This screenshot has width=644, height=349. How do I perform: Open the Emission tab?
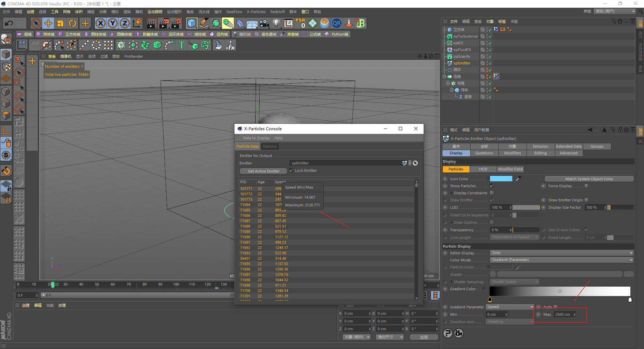[540, 146]
